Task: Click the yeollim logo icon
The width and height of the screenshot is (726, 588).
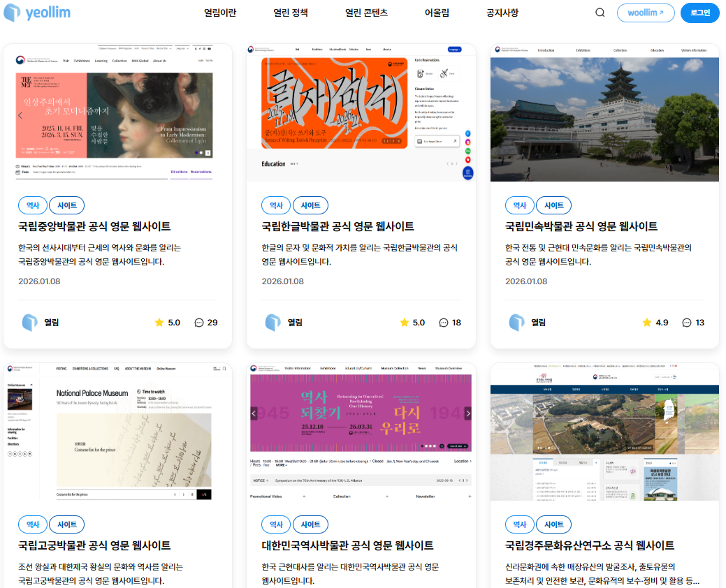Action: coord(12,13)
